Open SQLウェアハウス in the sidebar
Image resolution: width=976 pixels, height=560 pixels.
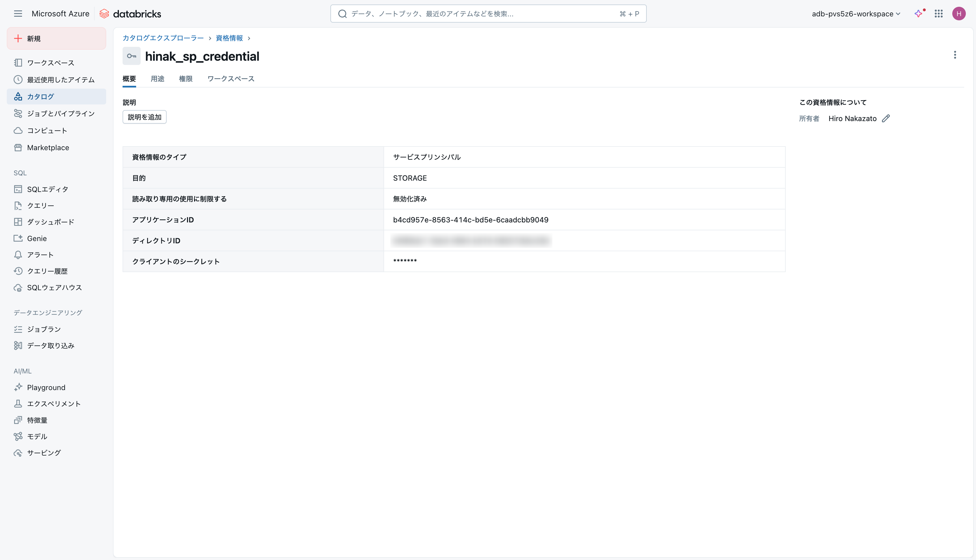(54, 288)
